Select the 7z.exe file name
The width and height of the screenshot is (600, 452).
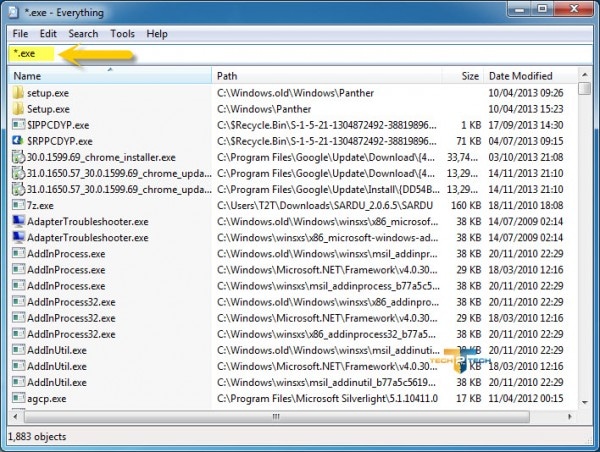(40, 206)
